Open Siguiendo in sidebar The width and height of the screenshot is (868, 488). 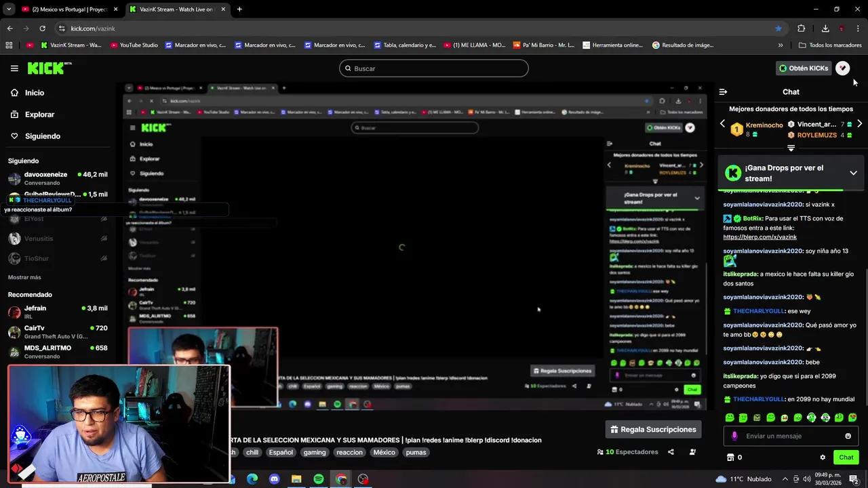tap(35, 136)
